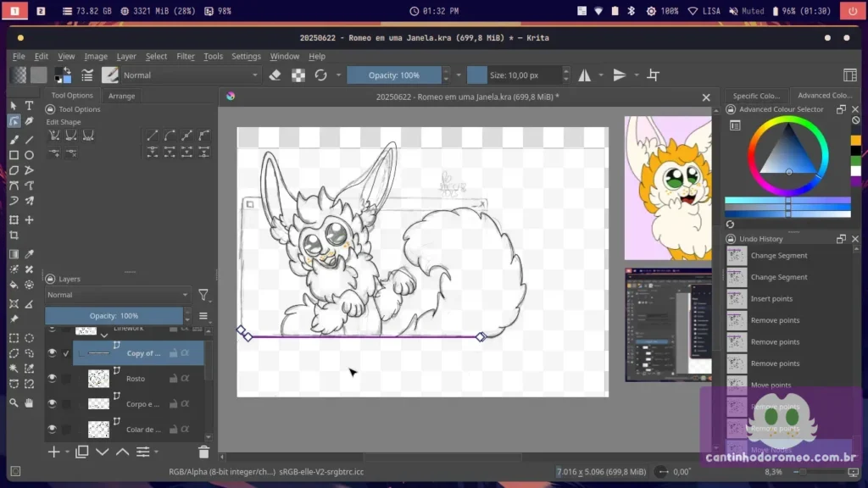
Task: Select the Measure tool
Action: point(30,304)
